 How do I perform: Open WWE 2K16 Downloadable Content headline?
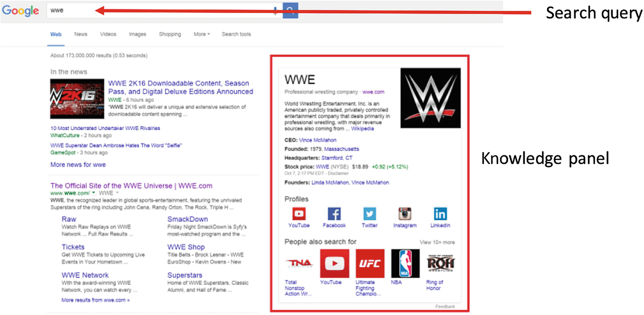[181, 87]
